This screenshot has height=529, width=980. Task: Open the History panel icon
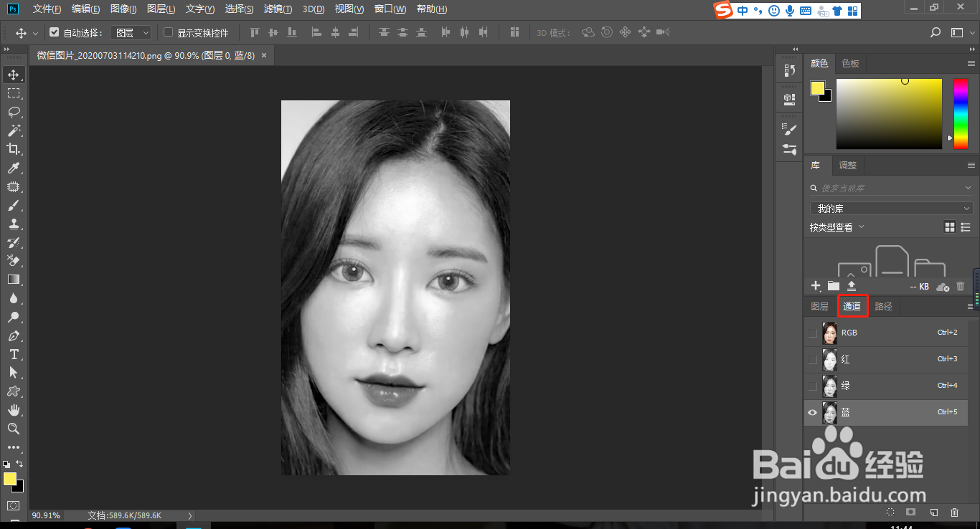(790, 70)
